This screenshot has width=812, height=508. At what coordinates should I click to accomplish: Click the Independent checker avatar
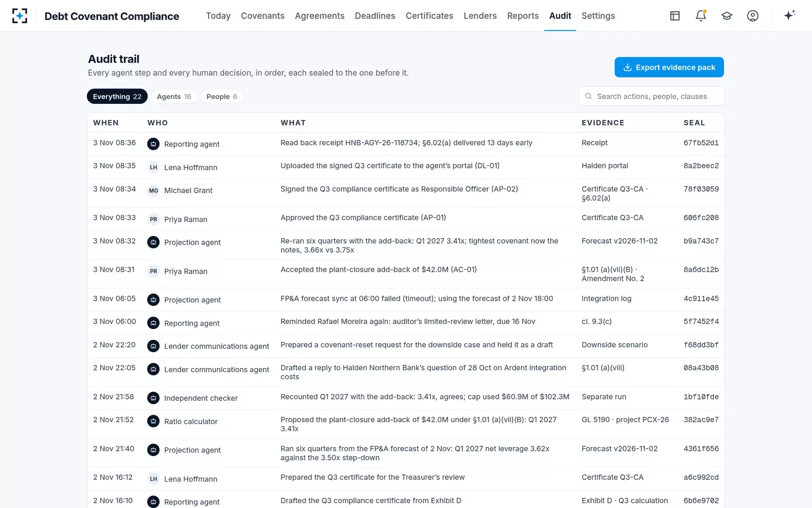pos(153,398)
